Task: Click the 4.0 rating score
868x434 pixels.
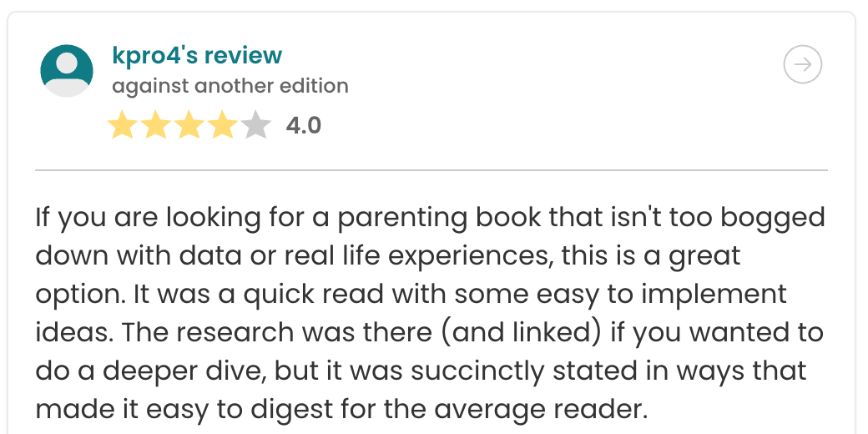Action: tap(303, 126)
